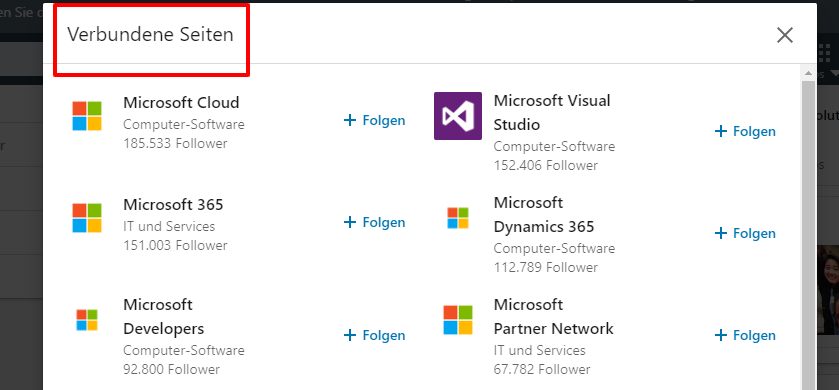Follow the Microsoft Dynamics 365 page
This screenshot has width=839, height=390.
point(745,233)
